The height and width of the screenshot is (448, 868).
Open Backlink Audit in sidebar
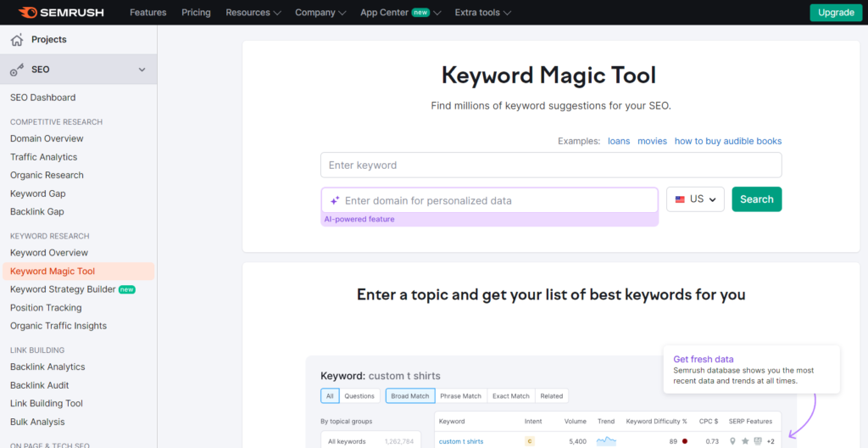(x=39, y=385)
